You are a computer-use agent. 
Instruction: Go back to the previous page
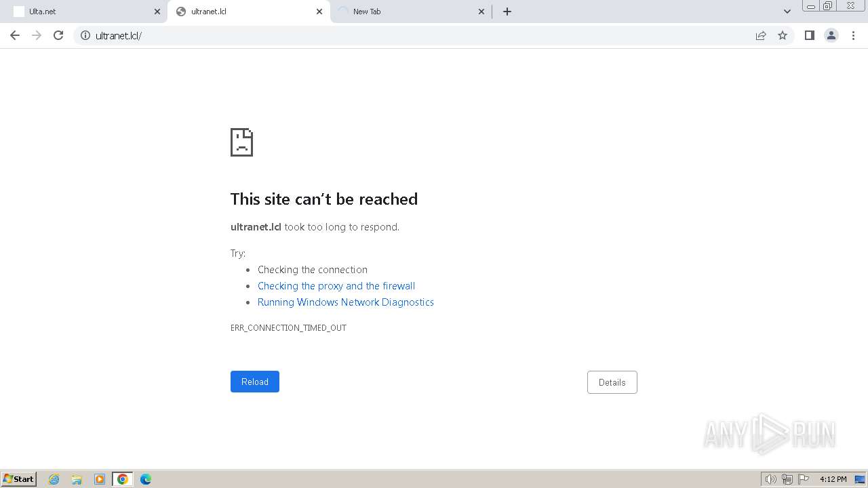15,35
